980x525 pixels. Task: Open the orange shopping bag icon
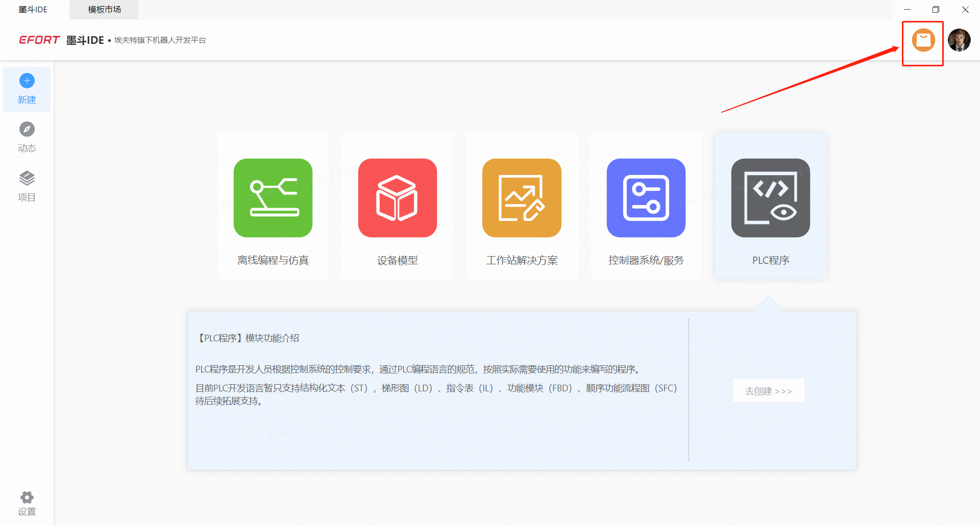point(923,40)
